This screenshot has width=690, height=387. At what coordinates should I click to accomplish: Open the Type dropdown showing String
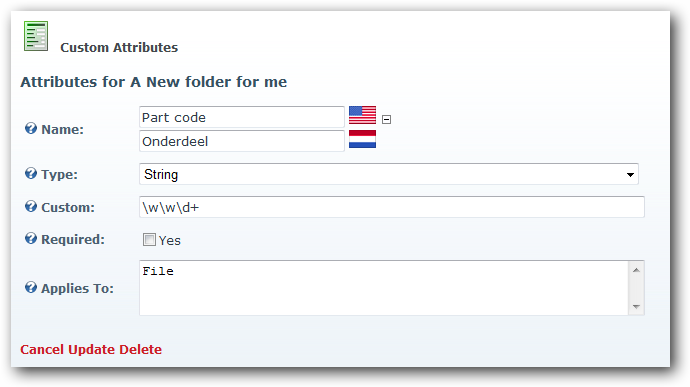click(x=389, y=174)
